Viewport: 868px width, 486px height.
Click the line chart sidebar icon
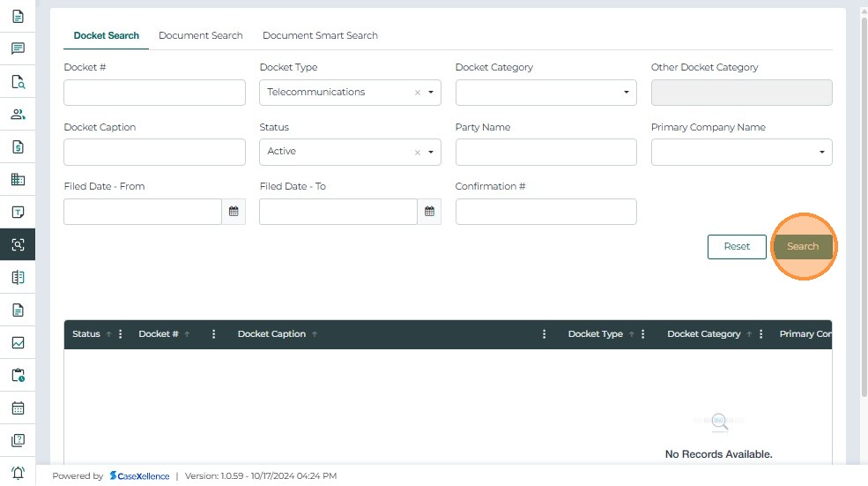coord(18,343)
